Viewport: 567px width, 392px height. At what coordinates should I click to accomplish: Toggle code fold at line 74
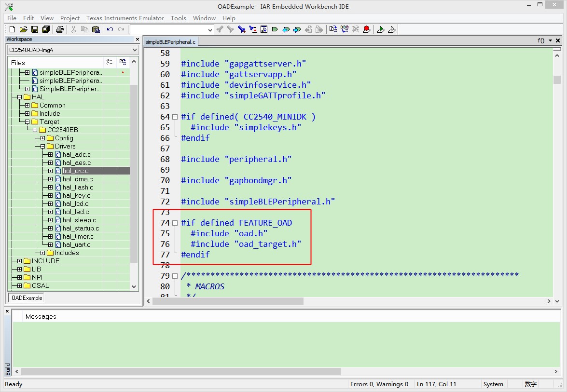tap(175, 223)
